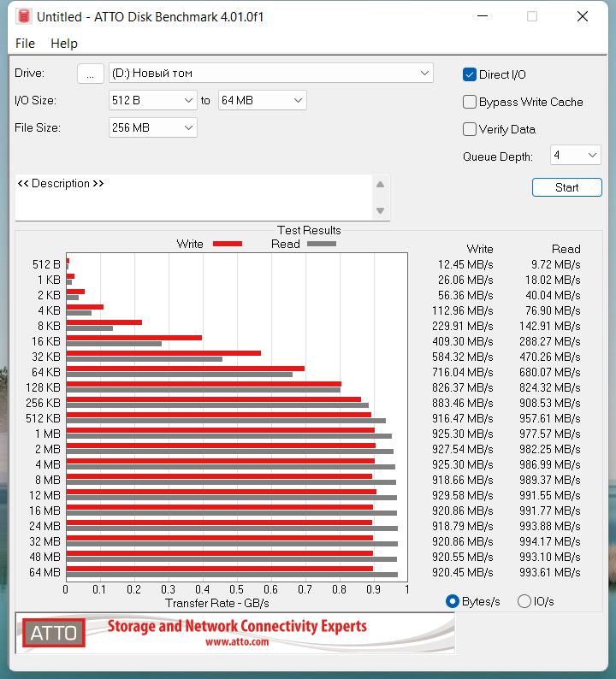
Task: Click read value 994.17 MB/s
Action: point(550,541)
